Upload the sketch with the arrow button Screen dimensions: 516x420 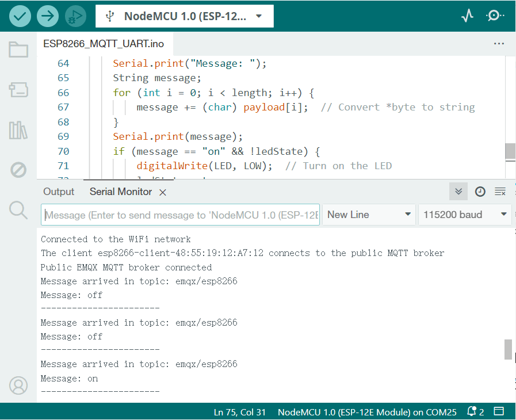click(48, 16)
